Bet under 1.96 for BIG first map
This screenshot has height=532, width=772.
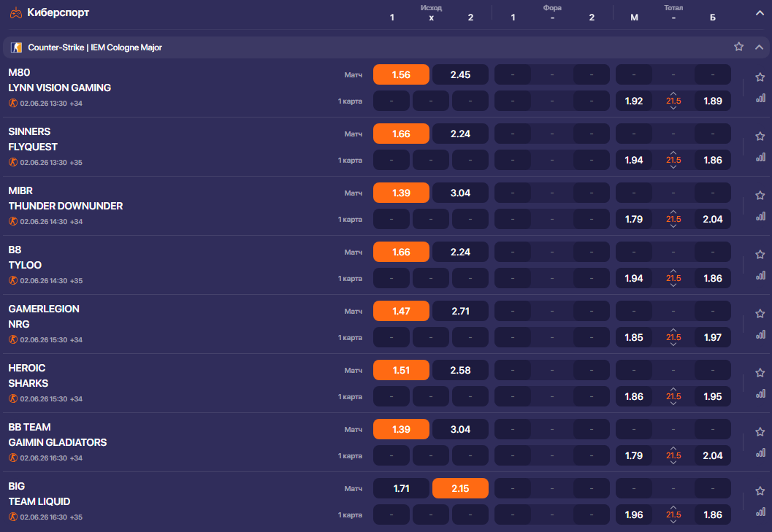tap(634, 514)
